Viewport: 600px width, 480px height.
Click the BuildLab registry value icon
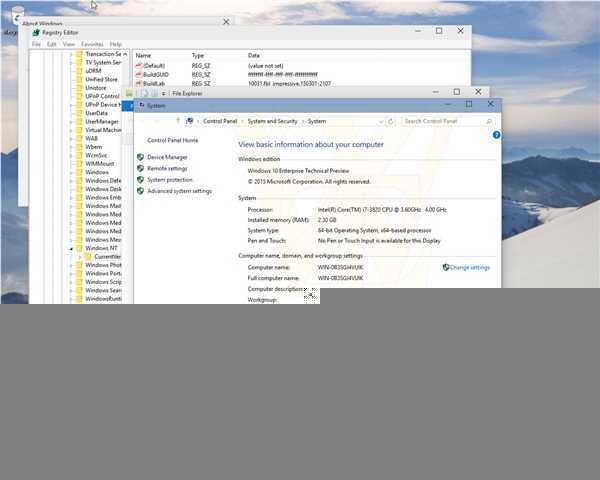(x=139, y=83)
